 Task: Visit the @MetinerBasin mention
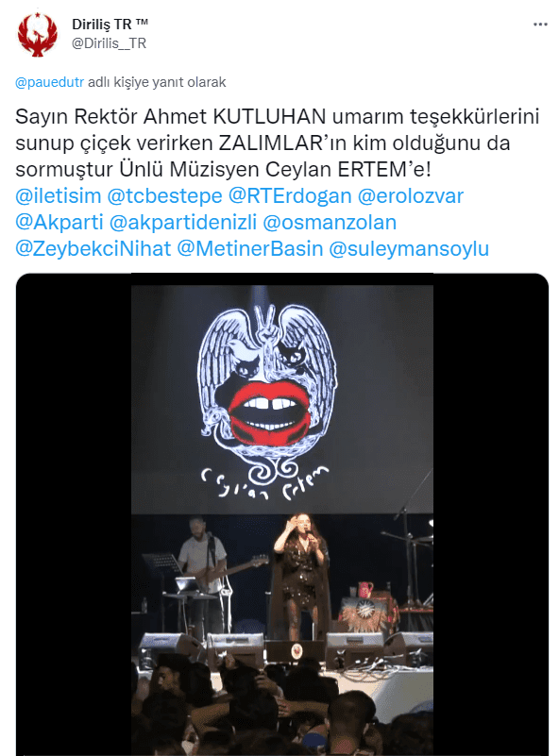click(250, 249)
